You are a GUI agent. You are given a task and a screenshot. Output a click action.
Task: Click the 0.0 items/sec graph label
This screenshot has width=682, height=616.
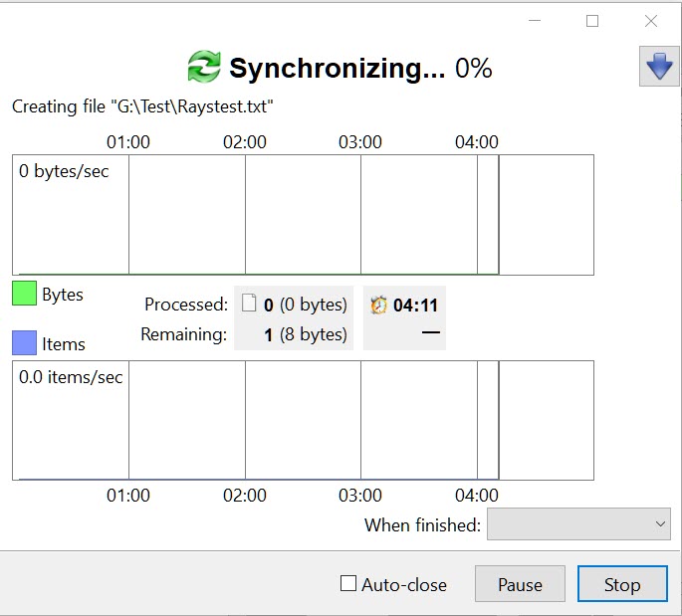tap(71, 377)
